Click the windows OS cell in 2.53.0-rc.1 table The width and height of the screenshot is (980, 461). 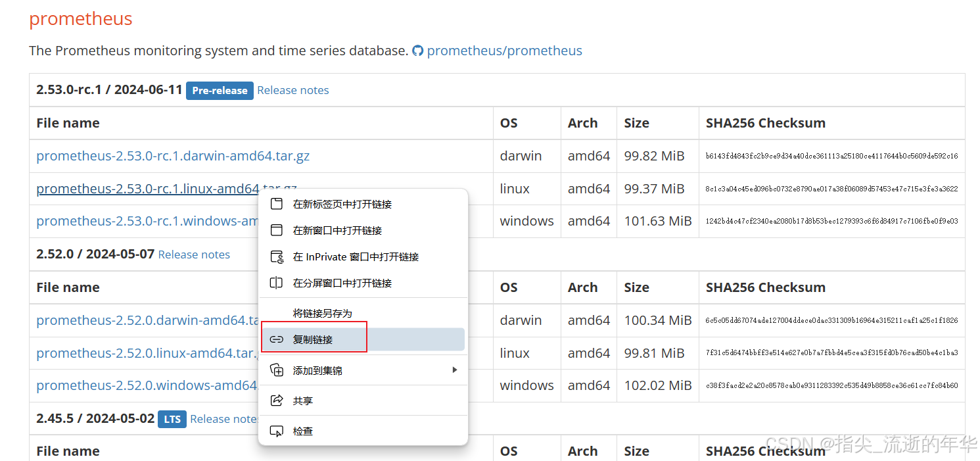(x=526, y=221)
